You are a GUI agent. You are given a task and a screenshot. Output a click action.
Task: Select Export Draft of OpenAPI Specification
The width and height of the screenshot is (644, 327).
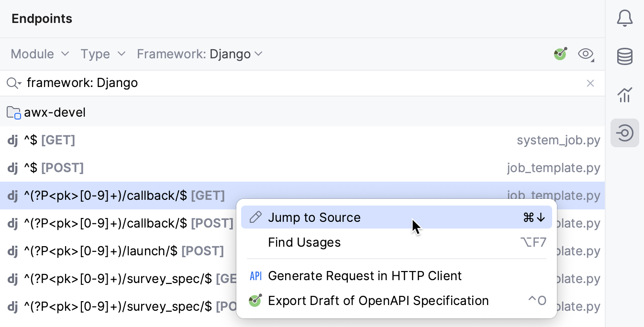tap(397, 301)
